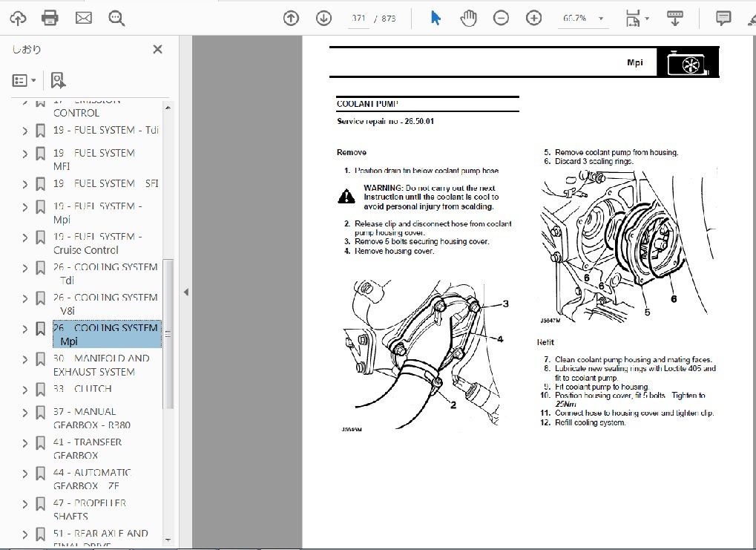Viewport: 756px width, 550px height.
Task: Expand the 26 - COOLING SYSTEM Tdi bookmark
Action: click(x=25, y=268)
